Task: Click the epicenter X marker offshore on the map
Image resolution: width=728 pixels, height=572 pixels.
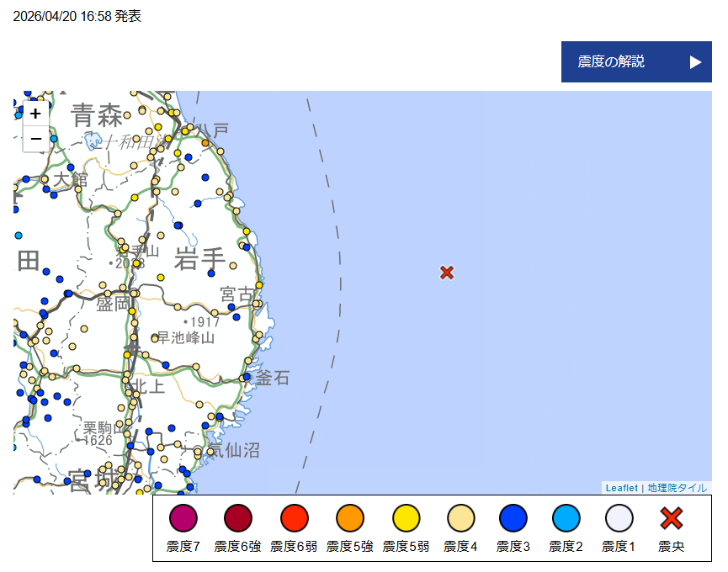Action: 447,273
